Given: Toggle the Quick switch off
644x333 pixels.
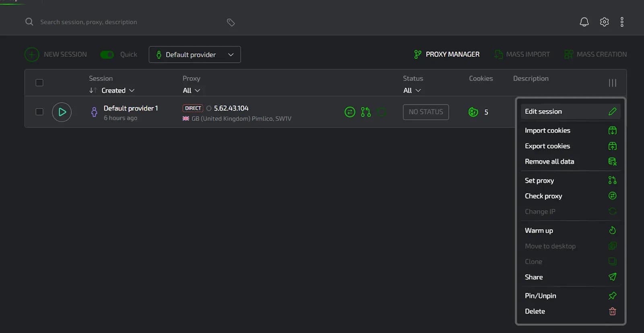Looking at the screenshot, I should 107,55.
